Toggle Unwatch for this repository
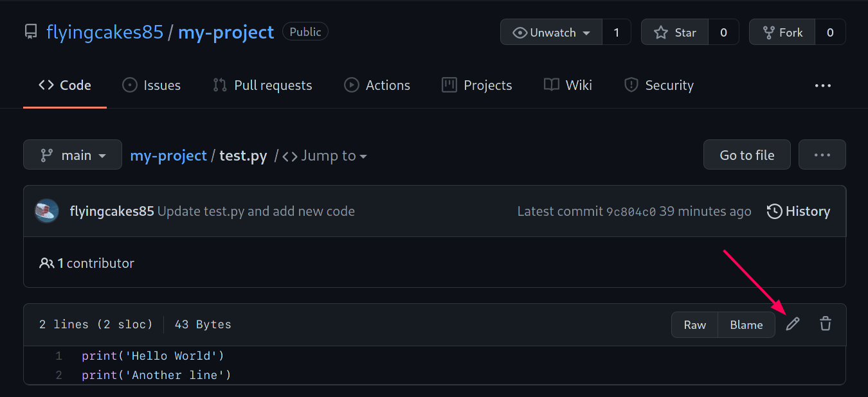This screenshot has width=868, height=397. point(552,32)
